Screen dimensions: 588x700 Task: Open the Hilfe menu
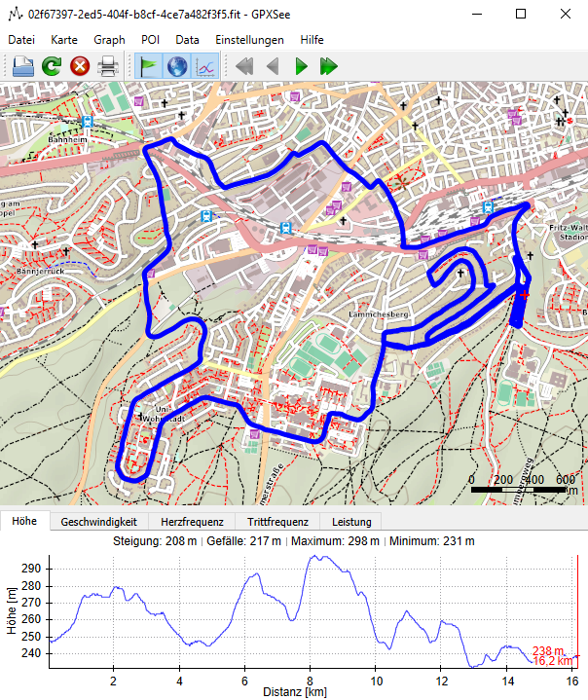click(x=312, y=40)
